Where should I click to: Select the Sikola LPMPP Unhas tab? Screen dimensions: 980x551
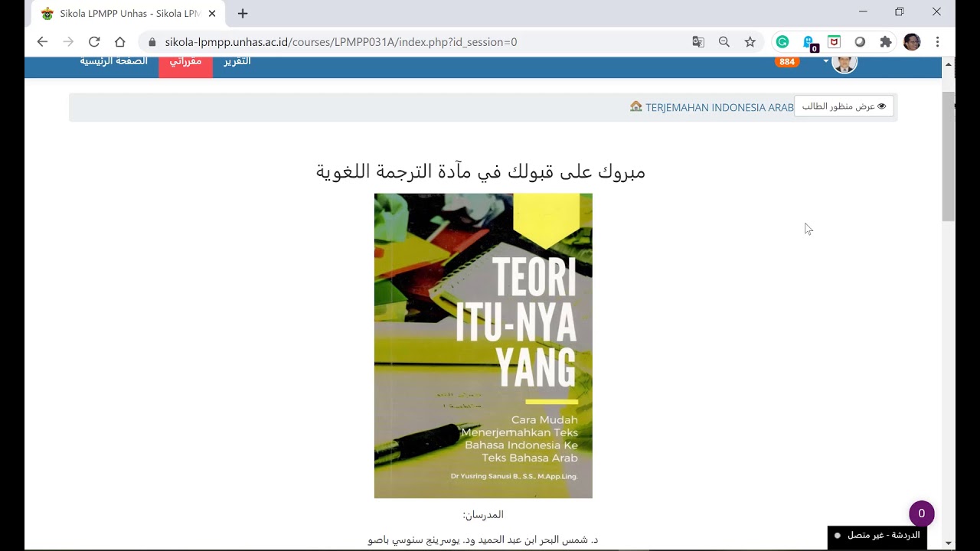pyautogui.click(x=129, y=14)
